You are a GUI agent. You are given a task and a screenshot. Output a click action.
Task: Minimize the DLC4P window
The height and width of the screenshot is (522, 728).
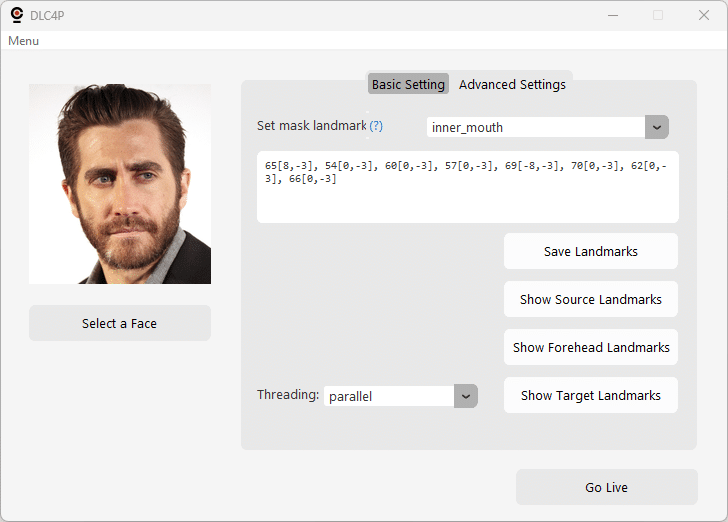click(x=612, y=15)
